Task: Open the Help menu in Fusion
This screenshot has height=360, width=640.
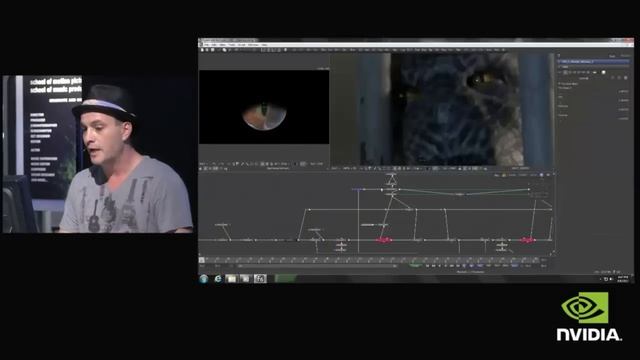Action: pyautogui.click(x=264, y=44)
